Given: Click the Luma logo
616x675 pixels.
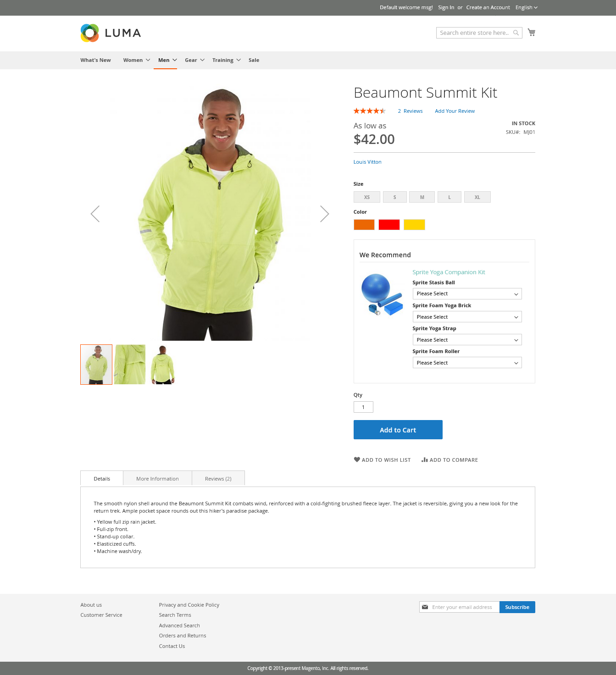Looking at the screenshot, I should click(x=111, y=33).
